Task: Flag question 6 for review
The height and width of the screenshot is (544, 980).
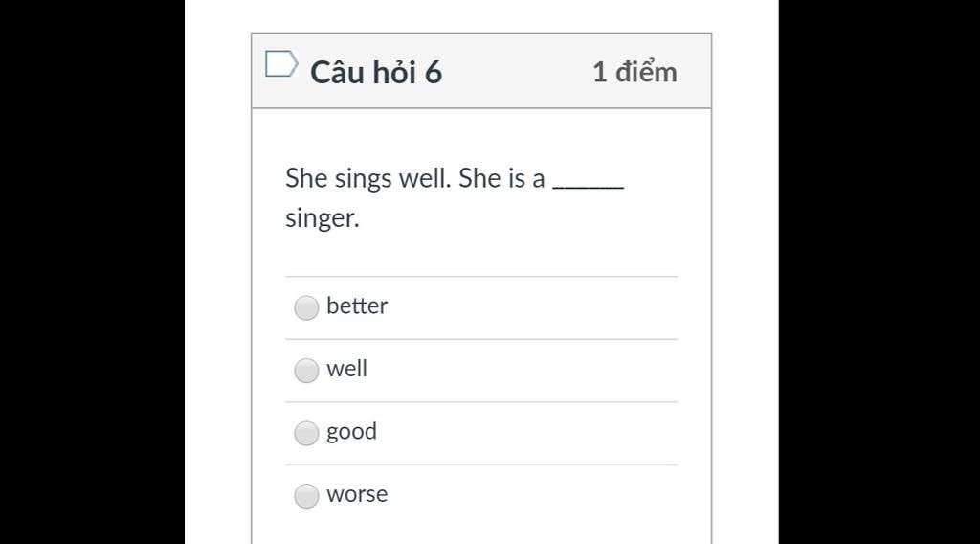Action: click(281, 64)
